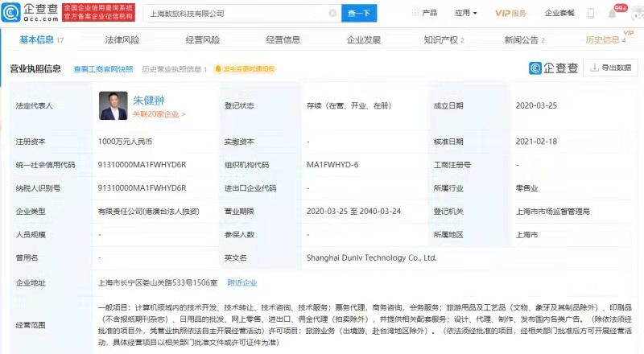Click the company name search input field

pos(233,14)
